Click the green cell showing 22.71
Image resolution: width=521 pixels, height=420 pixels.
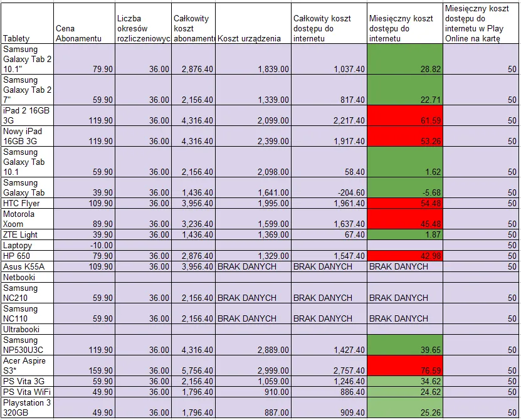(x=405, y=90)
